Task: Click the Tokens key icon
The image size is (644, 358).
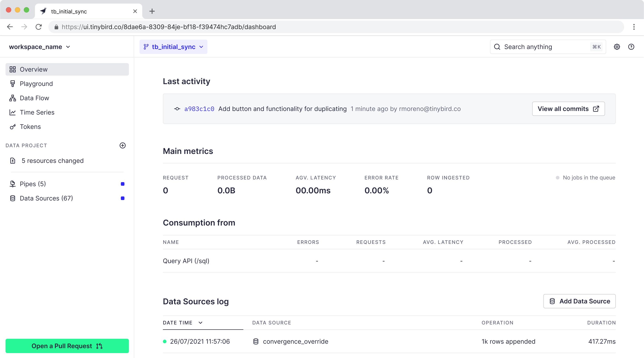Action: click(13, 127)
